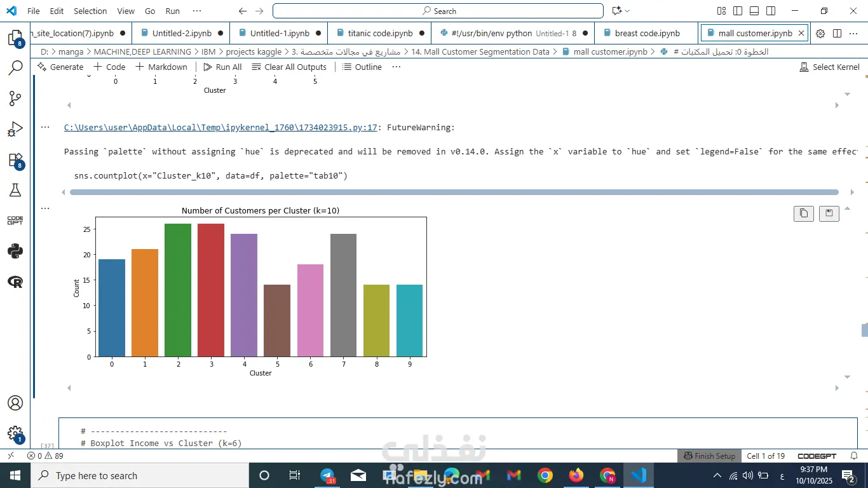
Task: Open '14. Mall Customer Segmentation Data' breadcrumb
Action: pos(480,51)
